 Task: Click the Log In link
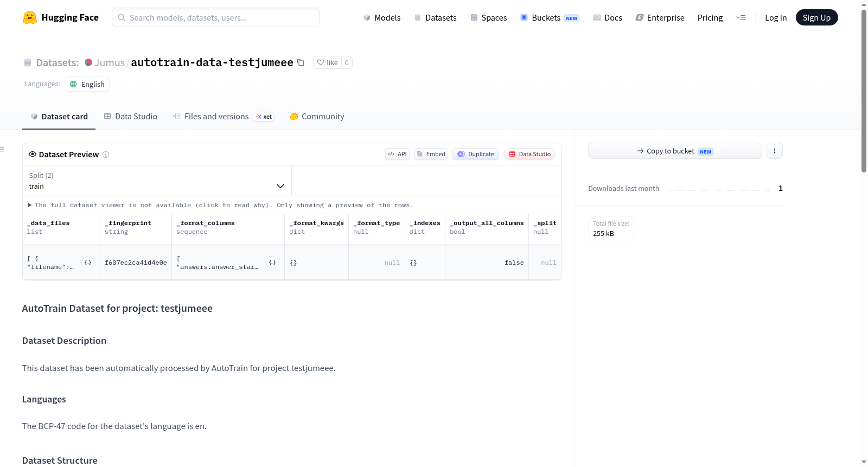point(776,17)
